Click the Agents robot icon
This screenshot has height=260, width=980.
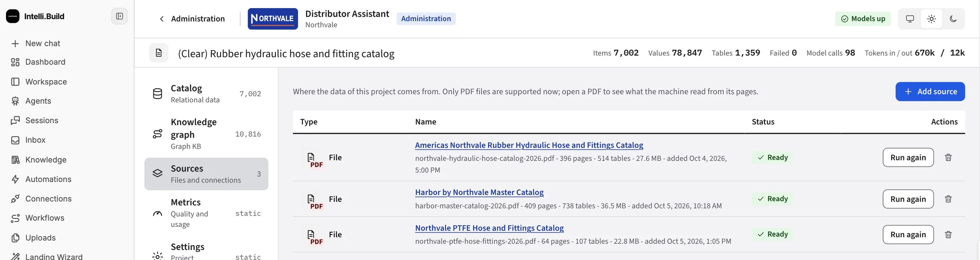coord(15,101)
